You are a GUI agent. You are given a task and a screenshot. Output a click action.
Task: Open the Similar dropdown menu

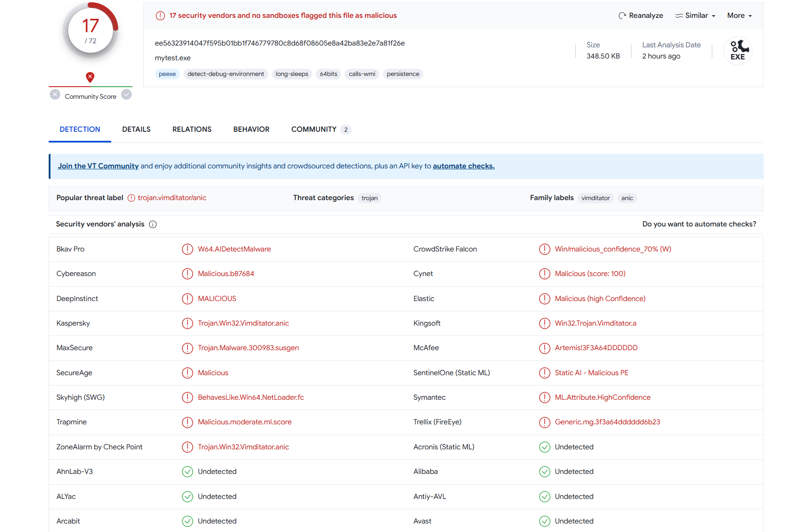695,16
